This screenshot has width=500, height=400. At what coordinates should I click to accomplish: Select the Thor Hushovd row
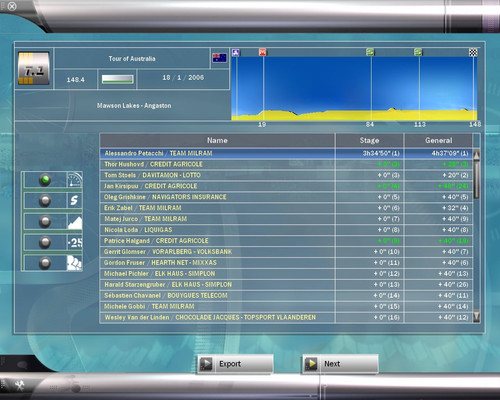[x=286, y=164]
